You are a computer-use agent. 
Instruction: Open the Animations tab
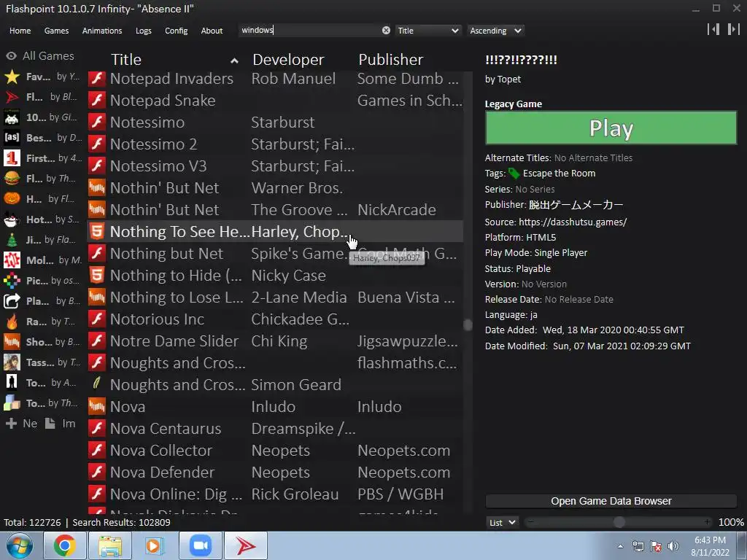coord(102,31)
